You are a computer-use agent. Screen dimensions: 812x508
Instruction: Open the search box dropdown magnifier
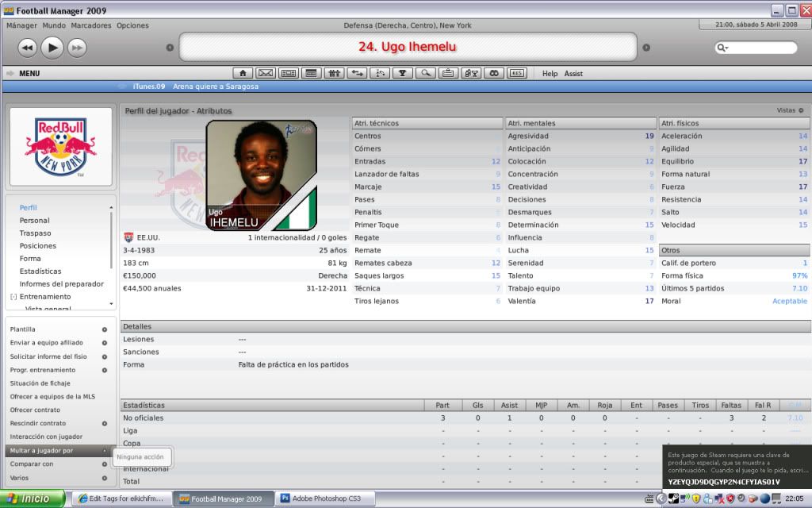coord(722,48)
